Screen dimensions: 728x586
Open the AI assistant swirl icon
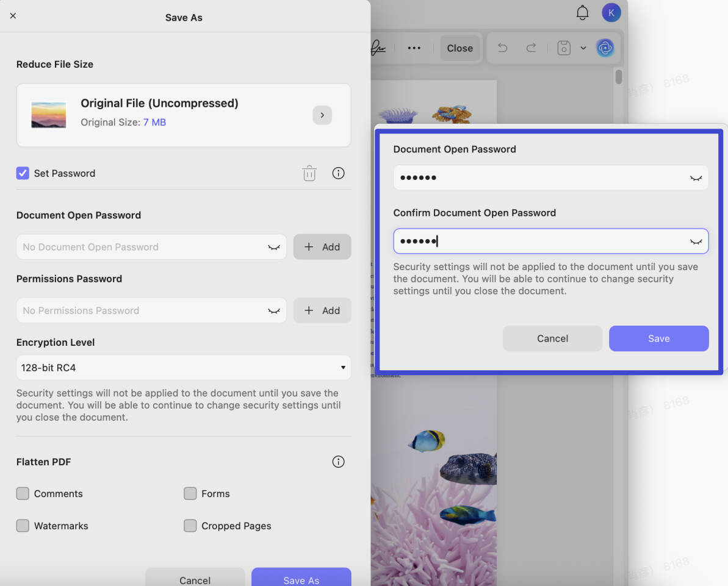pos(605,48)
